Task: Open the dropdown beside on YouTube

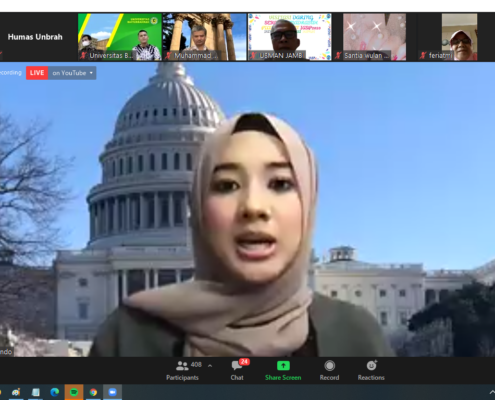Action: click(x=91, y=73)
